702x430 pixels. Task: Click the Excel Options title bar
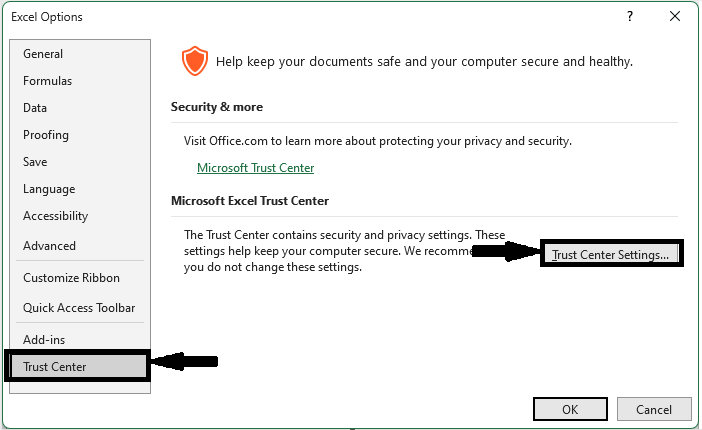point(300,17)
